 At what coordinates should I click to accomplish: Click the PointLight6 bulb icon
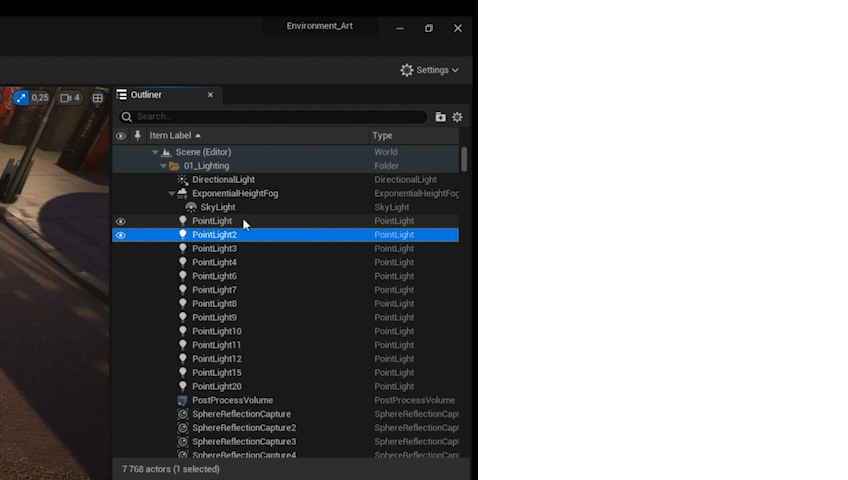[x=183, y=276]
